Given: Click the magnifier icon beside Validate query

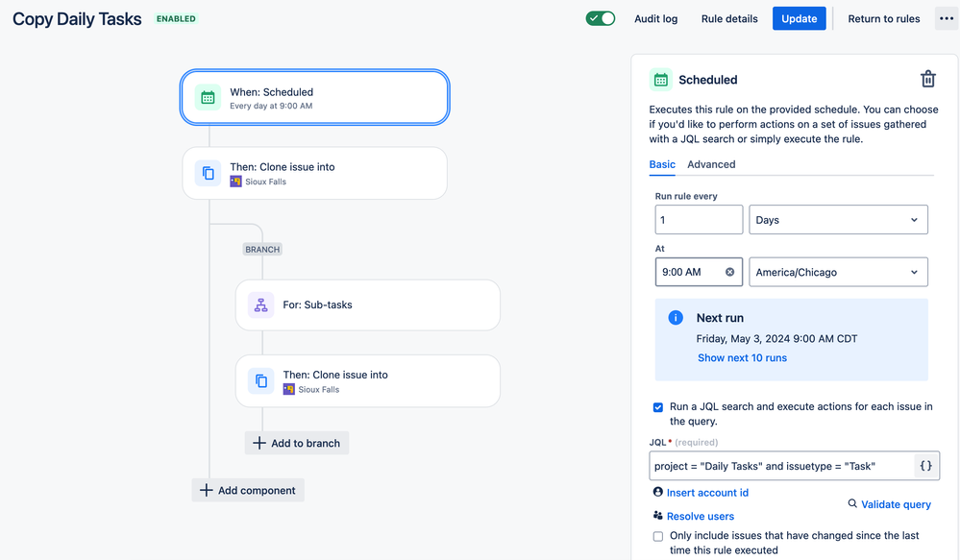Looking at the screenshot, I should tap(852, 503).
